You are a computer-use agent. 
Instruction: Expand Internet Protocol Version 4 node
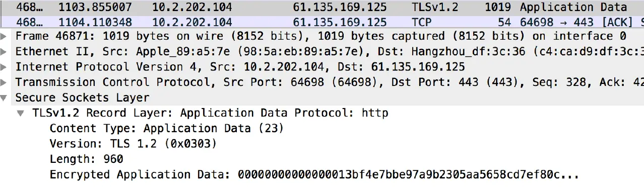(4, 67)
